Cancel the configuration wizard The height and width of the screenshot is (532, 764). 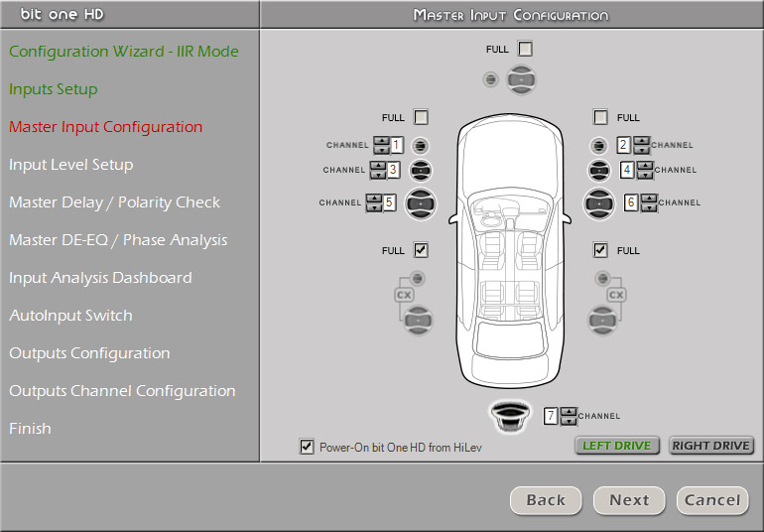712,500
